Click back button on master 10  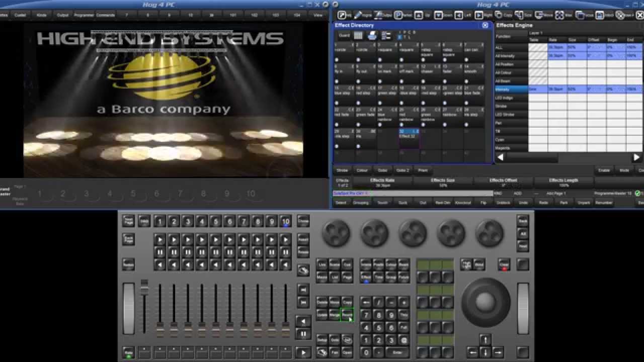(285, 264)
